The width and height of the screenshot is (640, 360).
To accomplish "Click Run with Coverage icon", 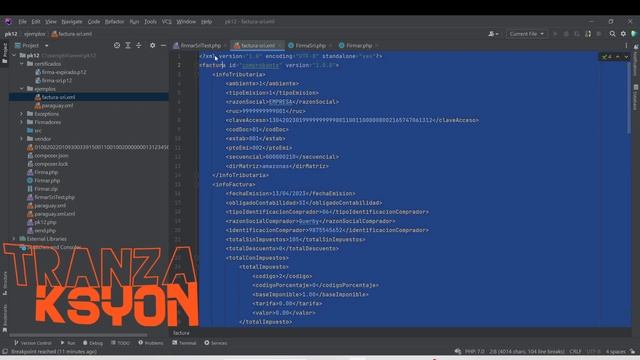I will coord(577,34).
